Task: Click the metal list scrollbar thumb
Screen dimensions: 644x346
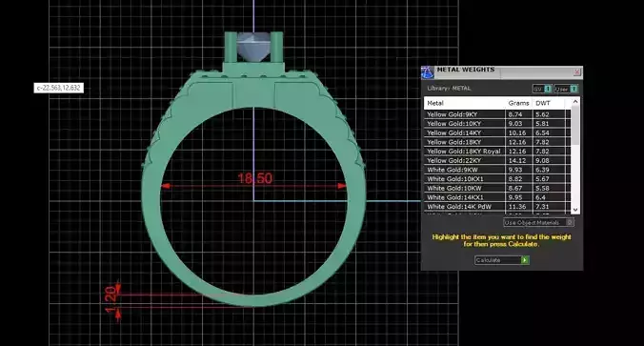Action: tap(575, 125)
